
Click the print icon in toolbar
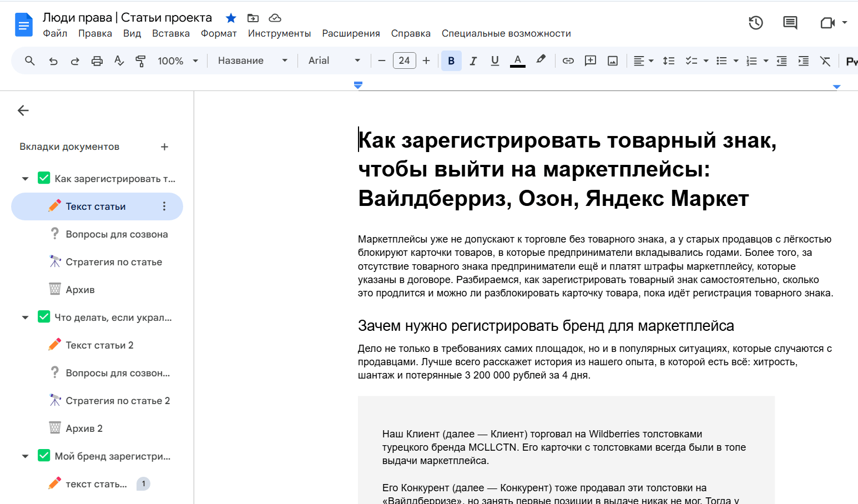(97, 61)
